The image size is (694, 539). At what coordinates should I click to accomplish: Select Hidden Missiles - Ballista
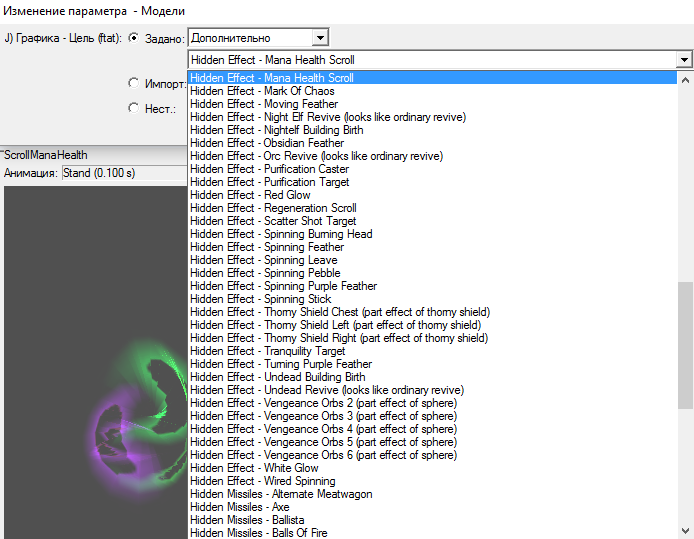pos(432,520)
